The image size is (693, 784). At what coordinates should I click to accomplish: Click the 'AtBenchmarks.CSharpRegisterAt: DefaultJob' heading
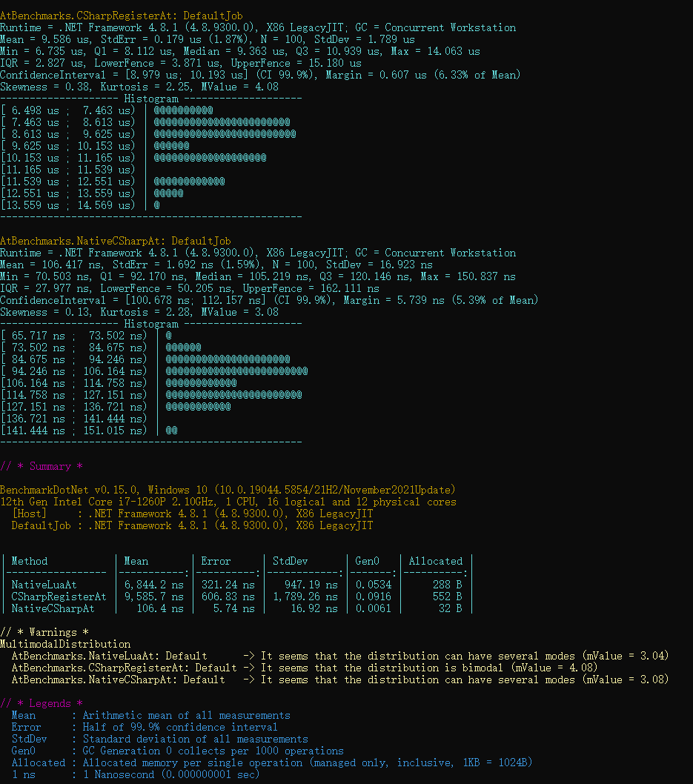(122, 16)
